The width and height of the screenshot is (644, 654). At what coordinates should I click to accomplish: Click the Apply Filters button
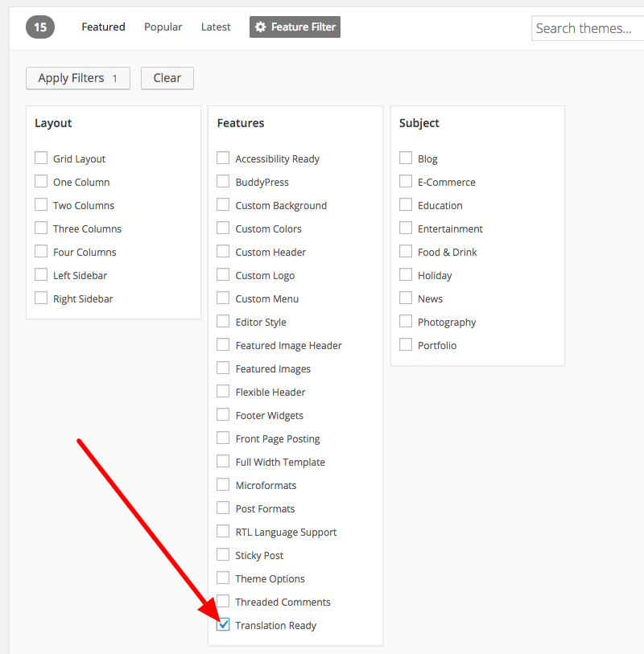(x=77, y=78)
